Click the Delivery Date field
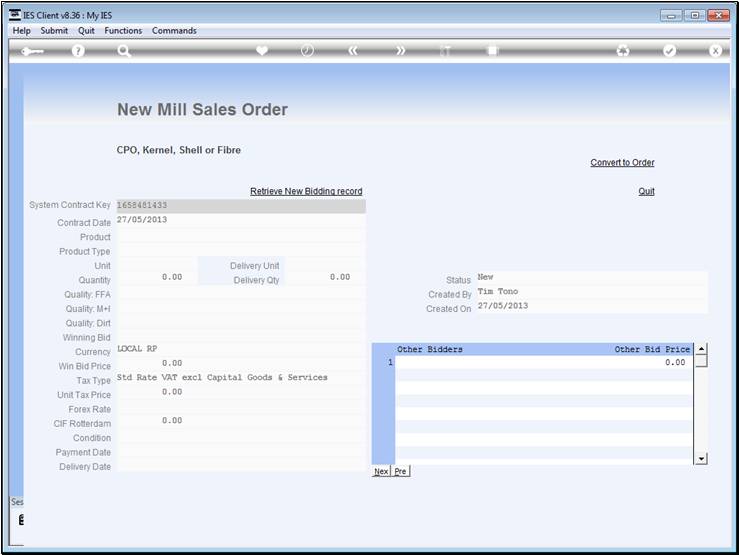 point(241,464)
